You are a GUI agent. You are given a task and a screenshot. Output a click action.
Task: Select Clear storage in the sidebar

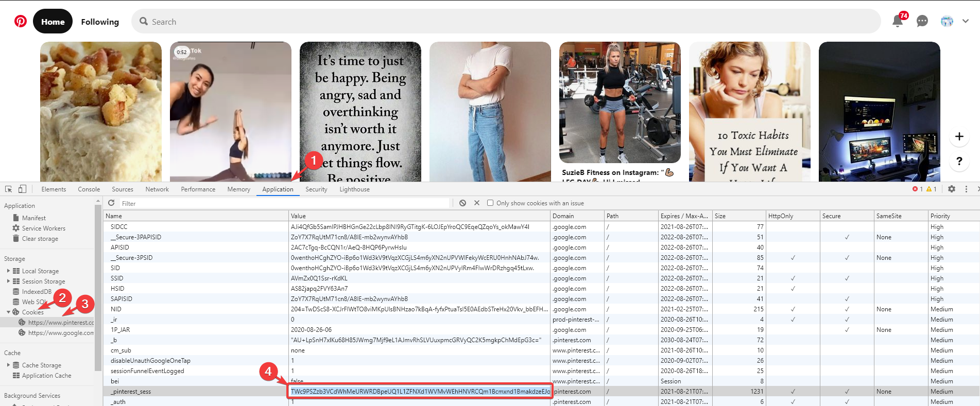[x=40, y=239]
